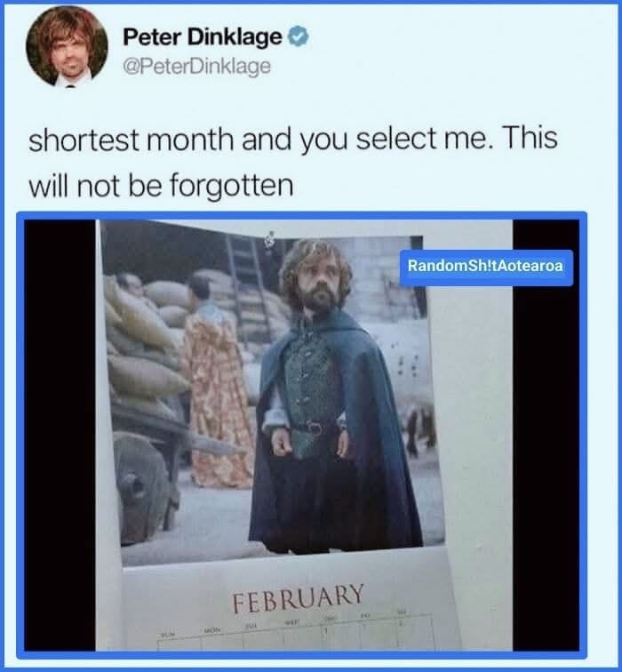
Task: Click the MON weekday column label
Action: (x=212, y=630)
